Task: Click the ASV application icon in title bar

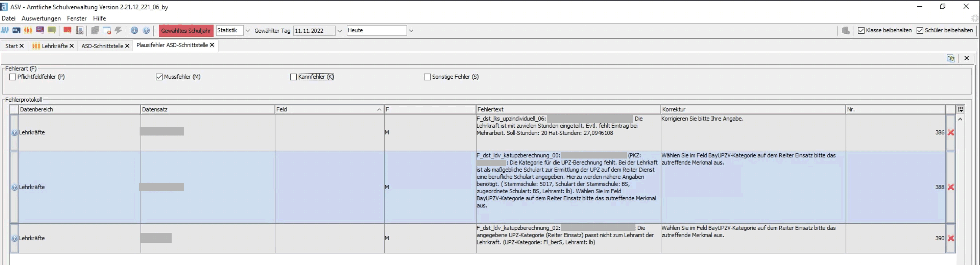Action: [4, 7]
